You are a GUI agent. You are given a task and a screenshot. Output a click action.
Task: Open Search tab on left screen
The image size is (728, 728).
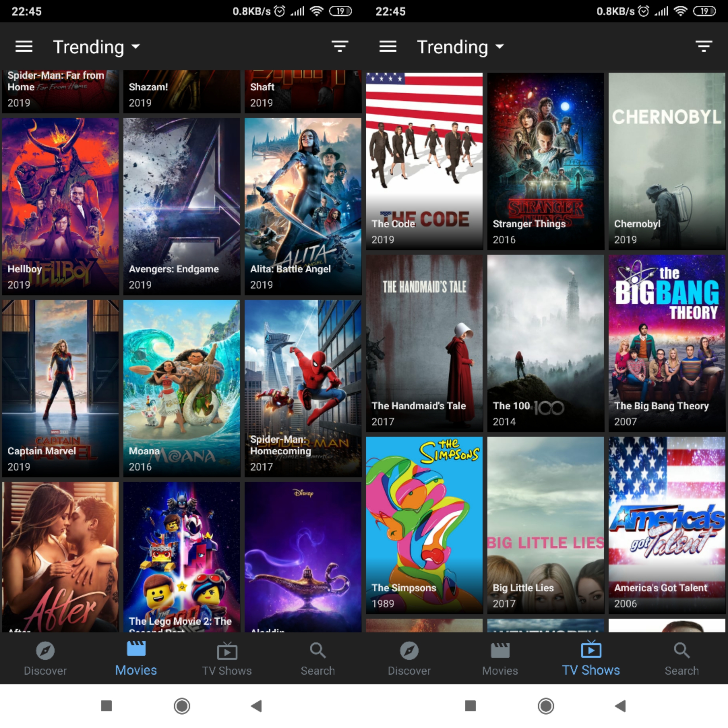(x=317, y=658)
